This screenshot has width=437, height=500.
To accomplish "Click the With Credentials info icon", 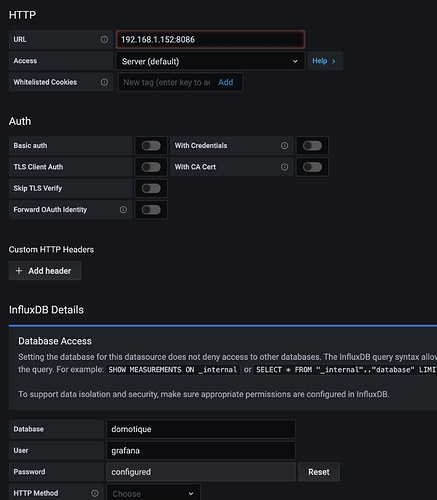I will point(284,146).
